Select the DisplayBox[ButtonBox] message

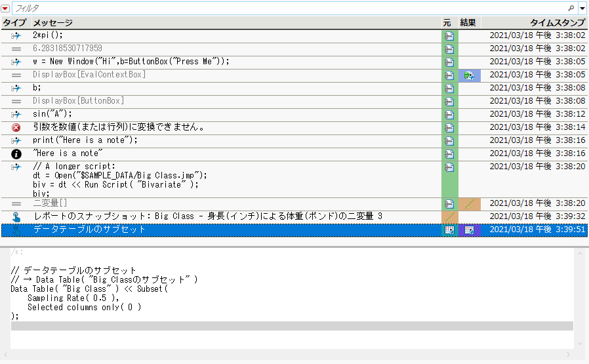(x=78, y=101)
